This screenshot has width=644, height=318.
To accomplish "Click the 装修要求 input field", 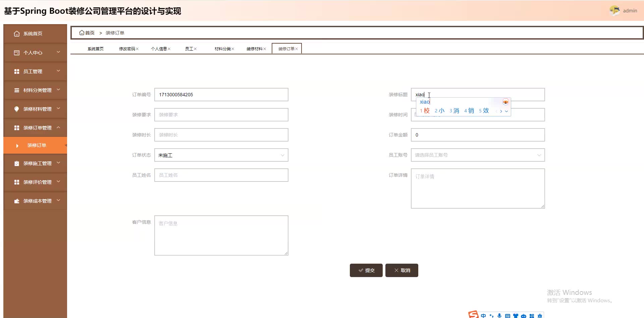I will tap(221, 115).
